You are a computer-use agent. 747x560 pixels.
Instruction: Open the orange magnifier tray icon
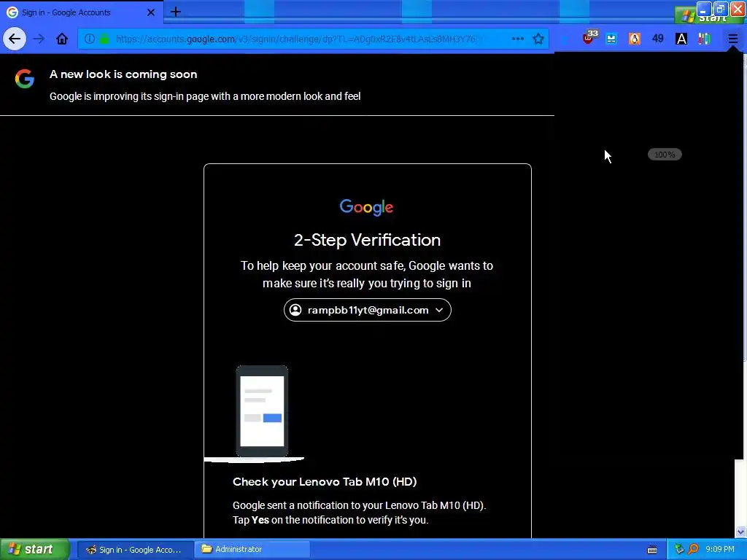point(693,550)
